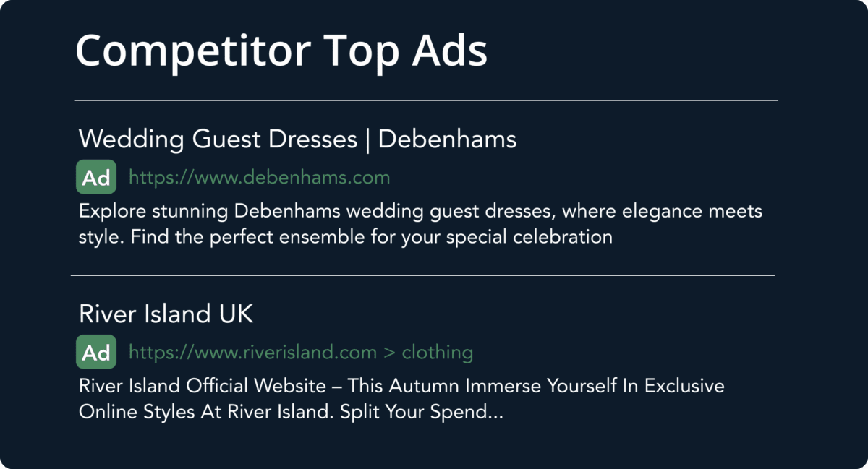Open the Wedding Guest Dresses ad headline

click(218, 139)
